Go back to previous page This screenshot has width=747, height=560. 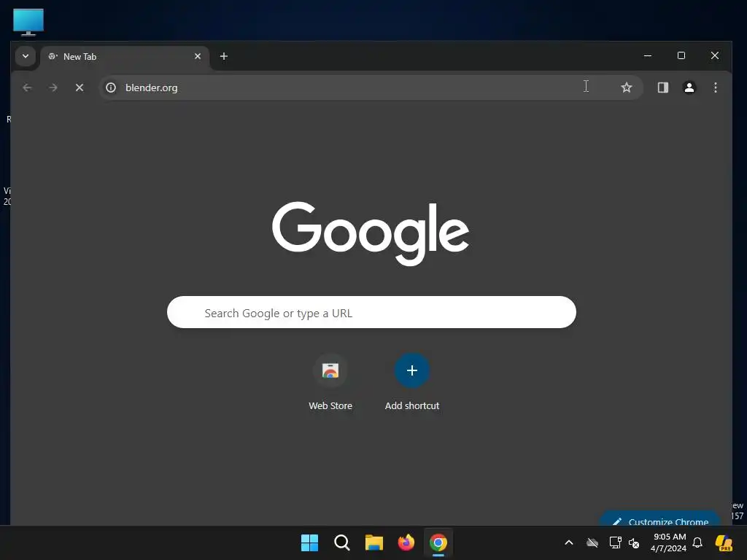click(x=27, y=87)
